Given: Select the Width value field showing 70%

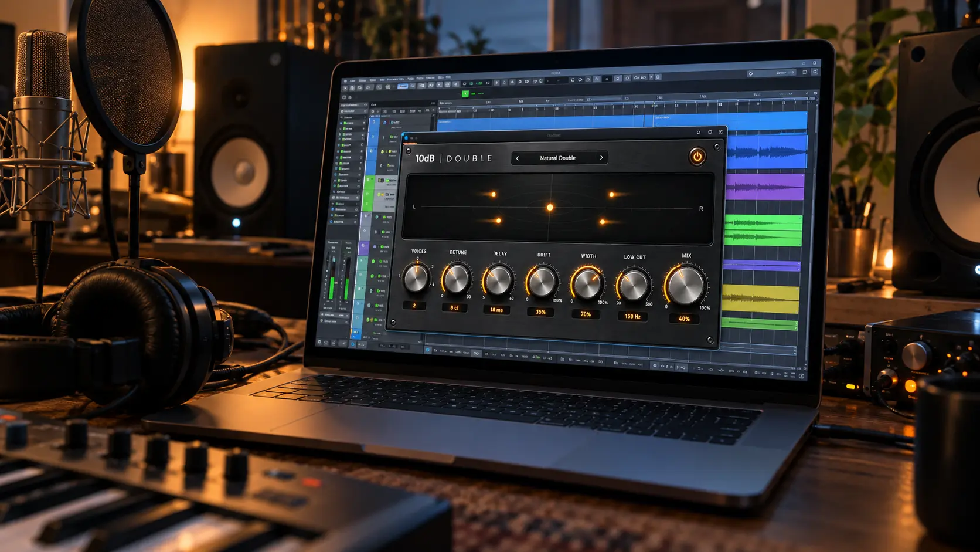Looking at the screenshot, I should tap(586, 314).
